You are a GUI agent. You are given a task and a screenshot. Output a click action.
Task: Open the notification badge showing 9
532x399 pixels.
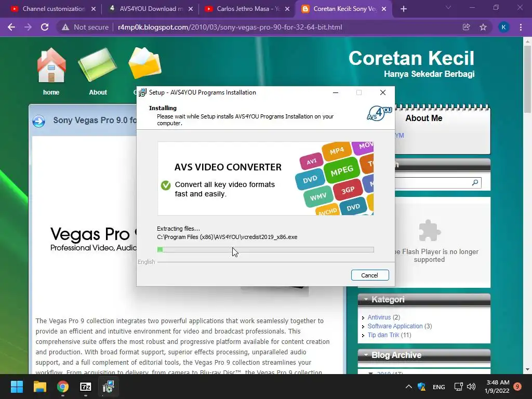pos(517,387)
